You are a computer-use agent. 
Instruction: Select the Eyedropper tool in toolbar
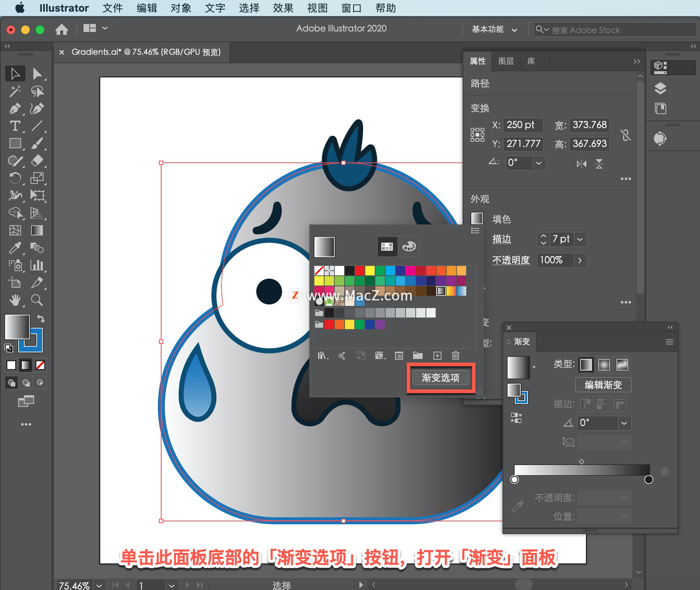(15, 248)
